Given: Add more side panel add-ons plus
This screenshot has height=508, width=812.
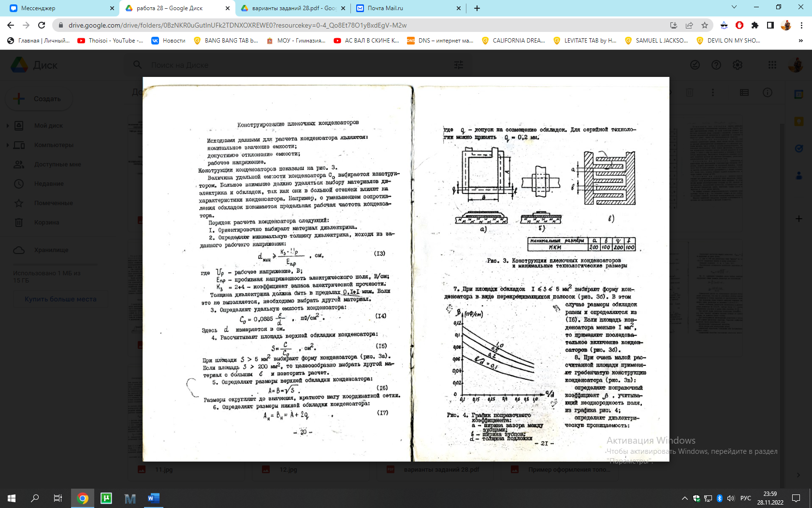Looking at the screenshot, I should pyautogui.click(x=799, y=219).
